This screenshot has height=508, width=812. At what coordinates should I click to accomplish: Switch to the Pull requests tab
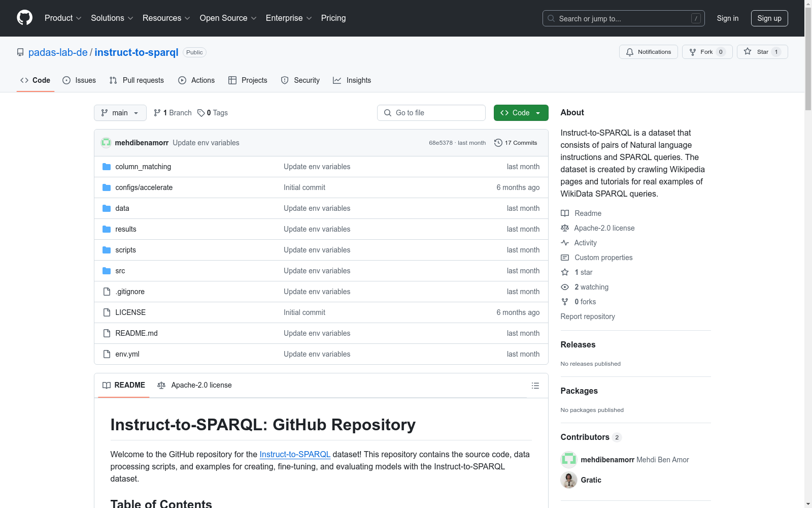[137, 80]
